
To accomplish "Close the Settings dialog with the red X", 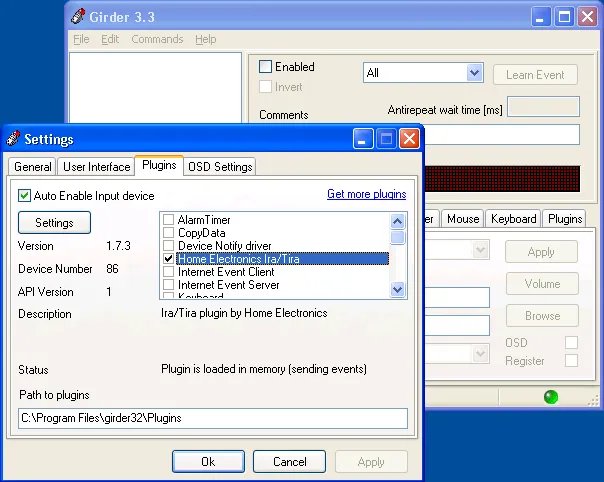I will point(409,139).
